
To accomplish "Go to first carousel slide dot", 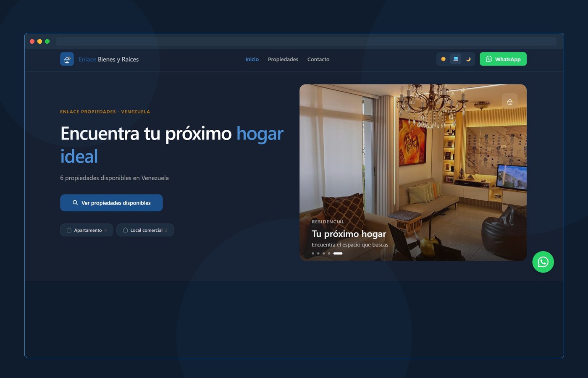I will [x=313, y=253].
